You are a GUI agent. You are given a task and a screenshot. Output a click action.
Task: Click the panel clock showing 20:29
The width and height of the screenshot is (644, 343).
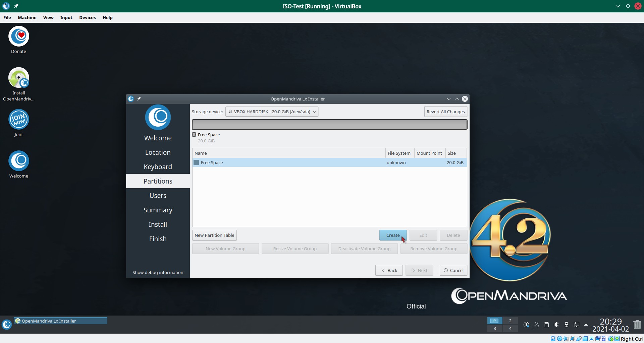(x=610, y=325)
